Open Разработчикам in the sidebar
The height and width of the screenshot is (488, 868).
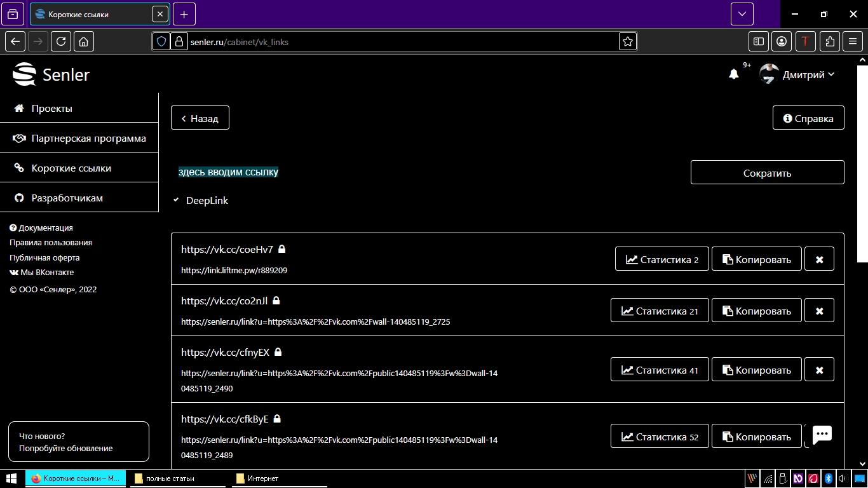(x=79, y=198)
